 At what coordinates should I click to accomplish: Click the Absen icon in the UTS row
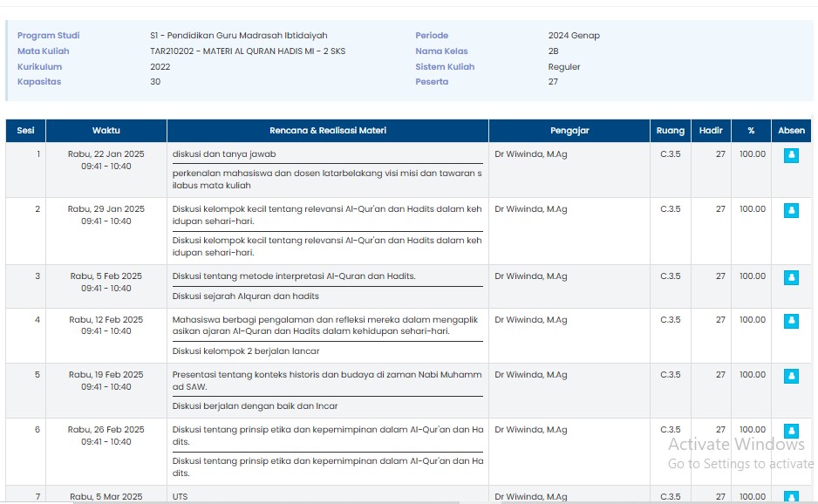pos(791,497)
